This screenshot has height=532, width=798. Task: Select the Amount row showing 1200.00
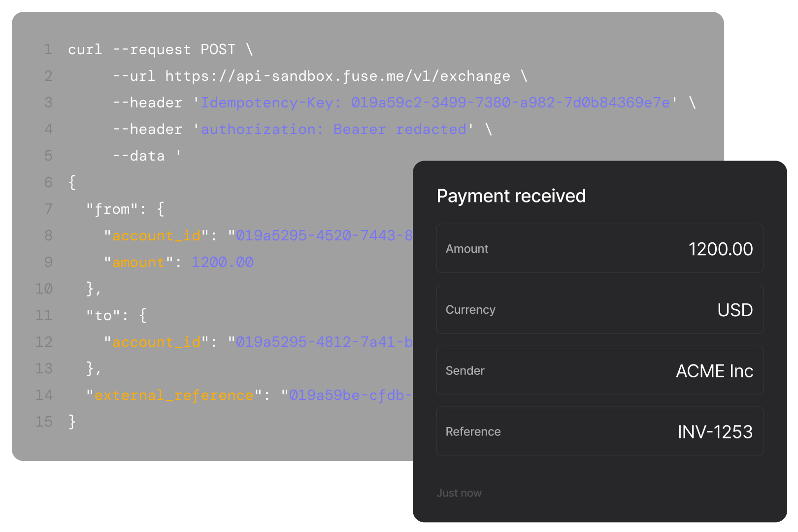point(599,248)
